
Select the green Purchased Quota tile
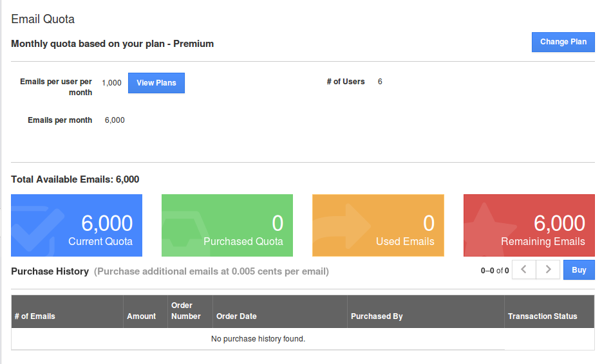coord(227,225)
